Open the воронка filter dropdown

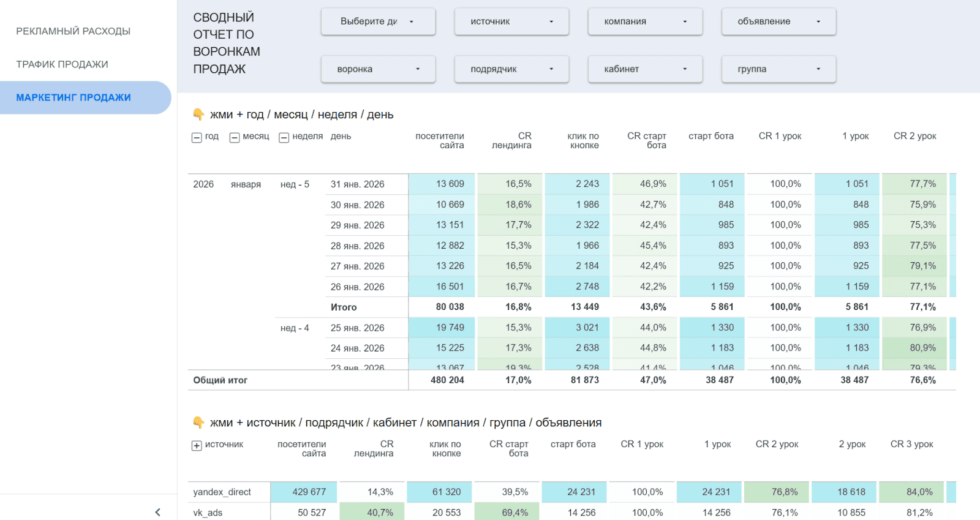pos(378,69)
